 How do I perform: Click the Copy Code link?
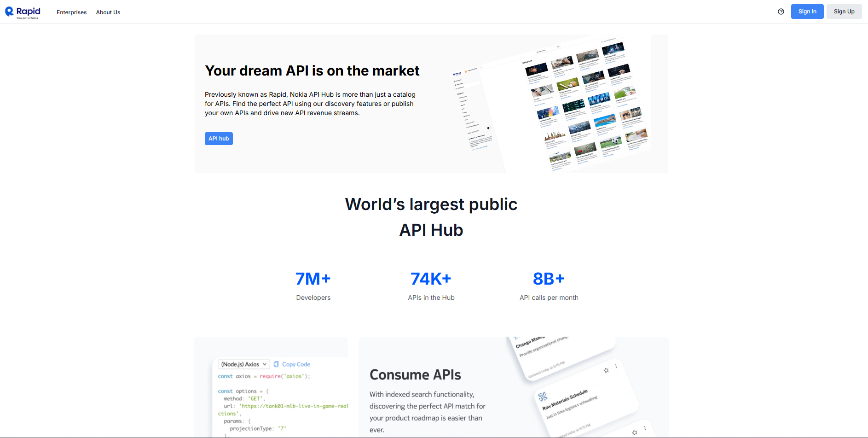296,364
